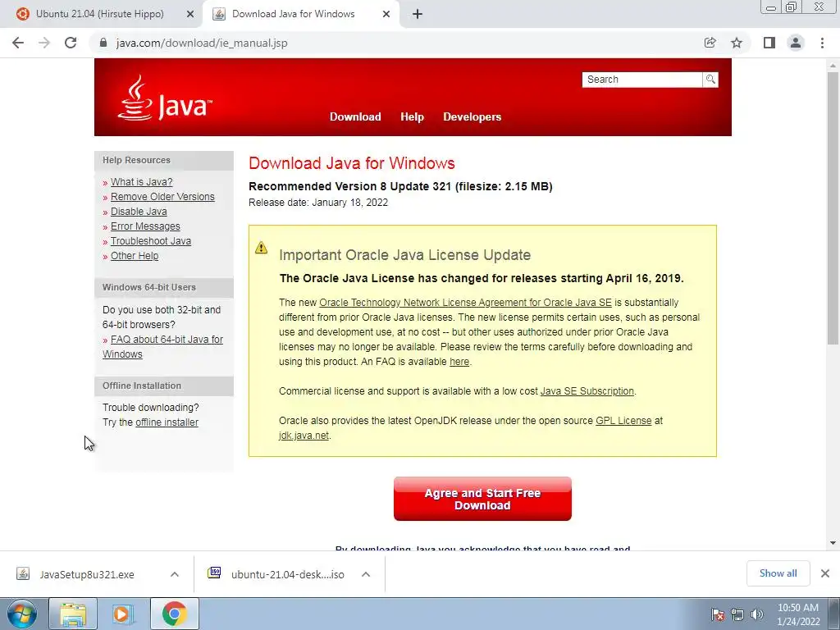Image resolution: width=840 pixels, height=630 pixels.
Task: Click the Java site Search field
Action: [x=641, y=80]
